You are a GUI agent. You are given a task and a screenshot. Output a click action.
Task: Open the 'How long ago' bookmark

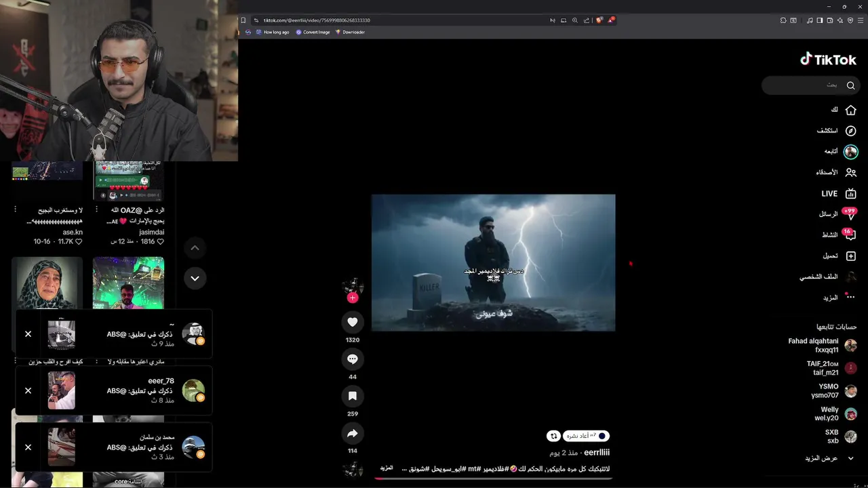pyautogui.click(x=273, y=32)
